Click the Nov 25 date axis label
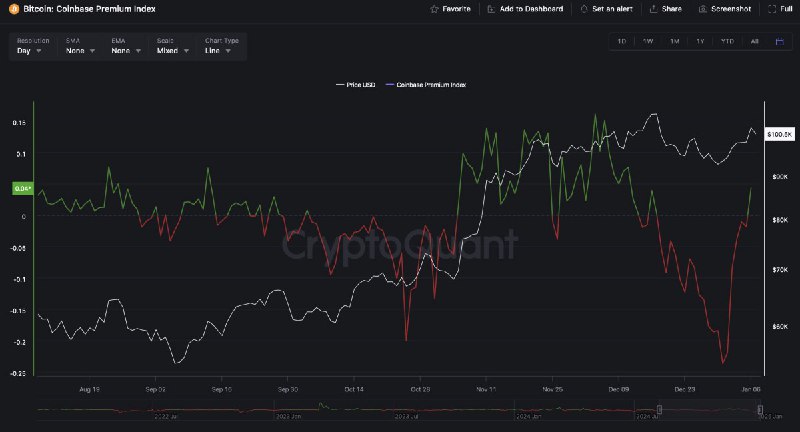 [x=553, y=389]
